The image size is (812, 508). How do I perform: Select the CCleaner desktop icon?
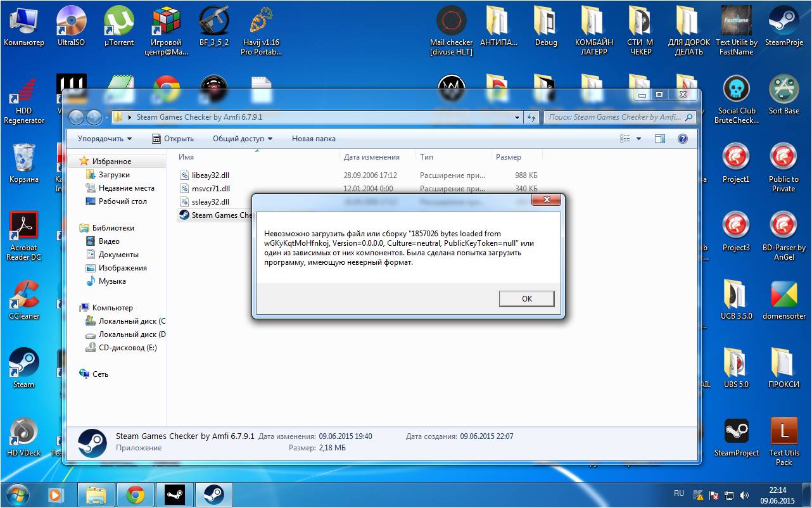click(24, 300)
